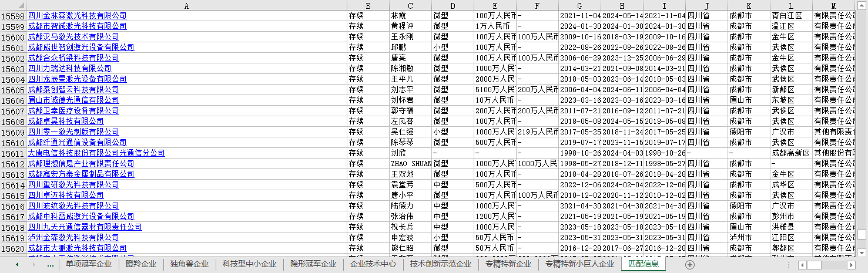This screenshot has width=868, height=273.
Task: Select the 泸州市 city cell
Action: (x=749, y=238)
